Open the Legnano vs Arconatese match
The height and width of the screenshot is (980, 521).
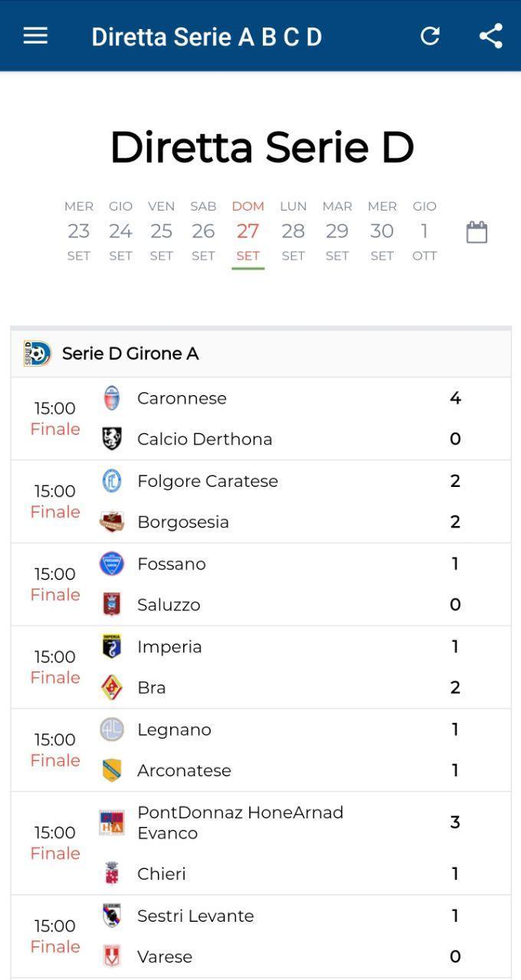260,750
